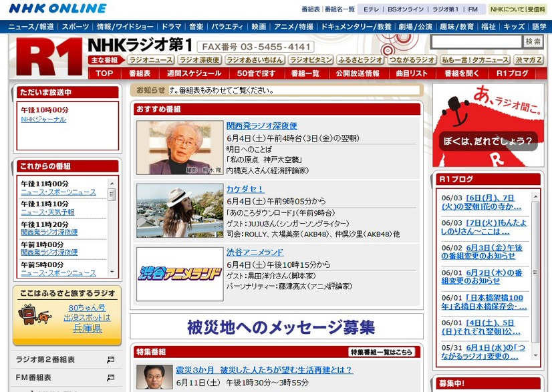This screenshot has height=392, width=552.
Task: Open the アニメ/特撮 category menu
Action: click(x=293, y=27)
